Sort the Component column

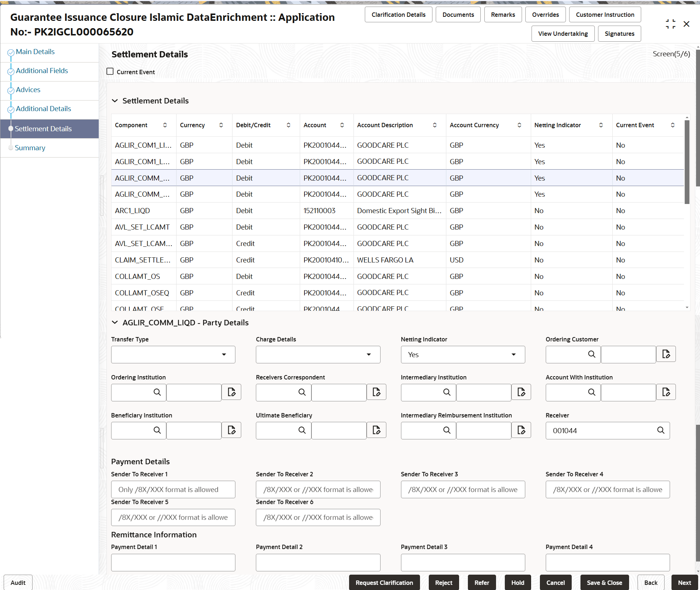(165, 125)
